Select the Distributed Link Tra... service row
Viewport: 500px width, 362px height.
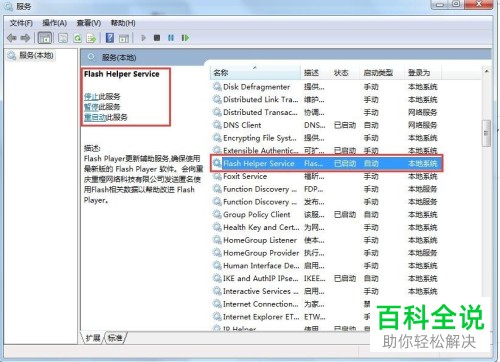click(325, 100)
